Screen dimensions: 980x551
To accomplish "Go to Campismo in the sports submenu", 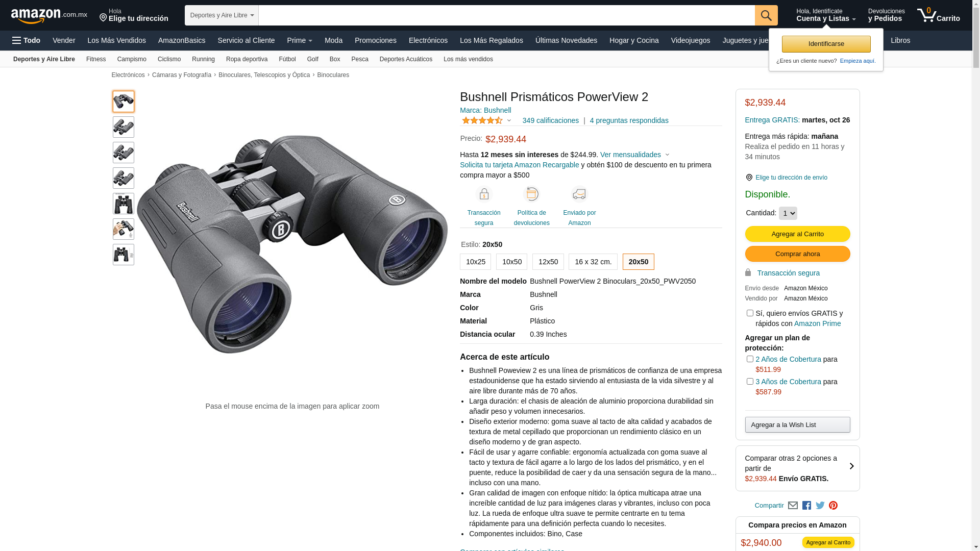I will 132,59.
